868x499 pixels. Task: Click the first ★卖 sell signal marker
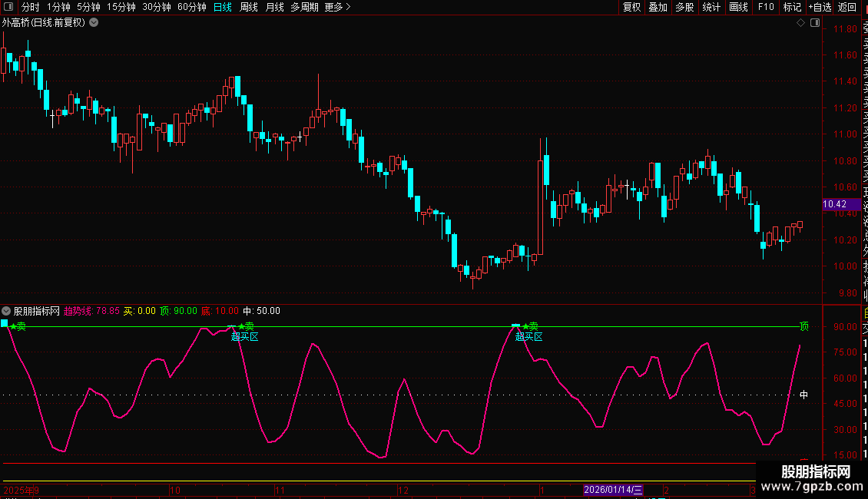coord(18,326)
